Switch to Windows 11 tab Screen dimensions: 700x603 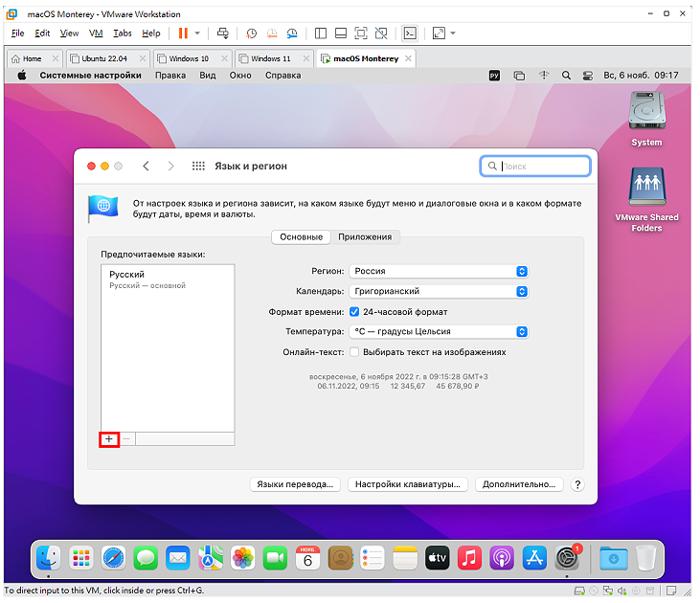pyautogui.click(x=271, y=58)
